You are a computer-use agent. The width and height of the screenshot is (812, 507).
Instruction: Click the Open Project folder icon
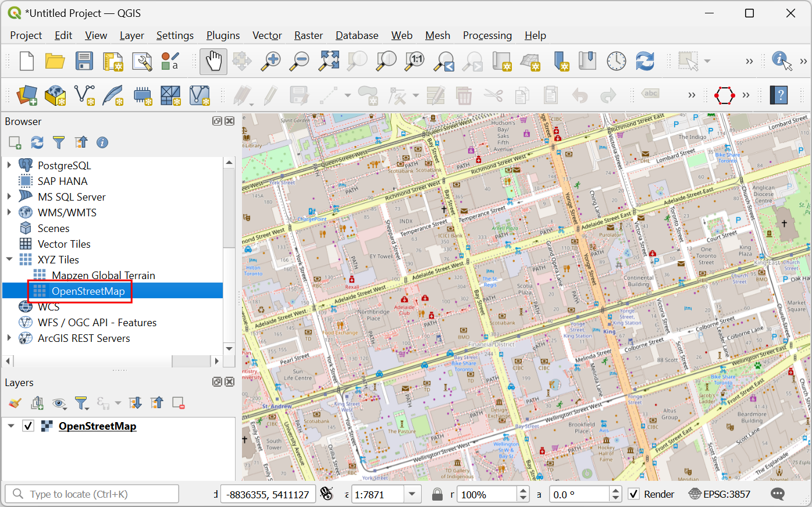point(55,61)
